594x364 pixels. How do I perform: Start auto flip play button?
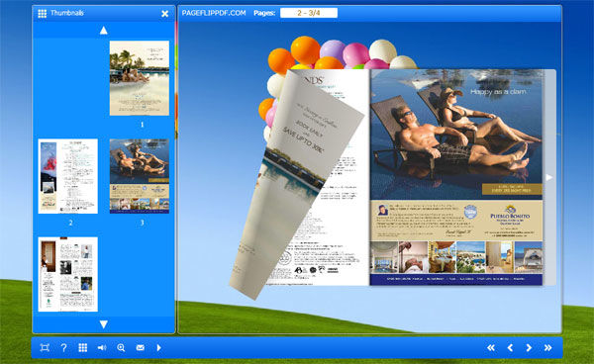[x=159, y=348]
